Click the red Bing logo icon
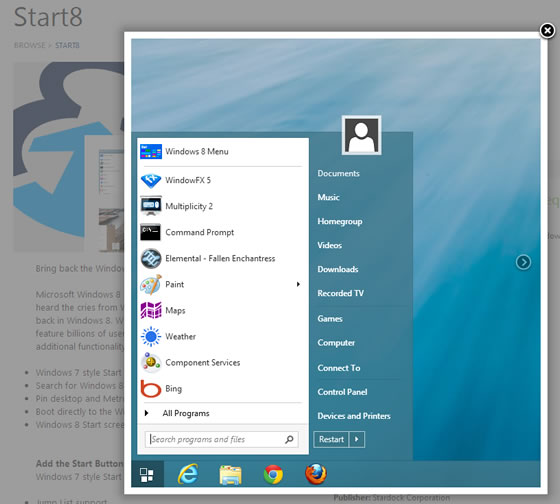This screenshot has height=504, width=560. tap(151, 389)
